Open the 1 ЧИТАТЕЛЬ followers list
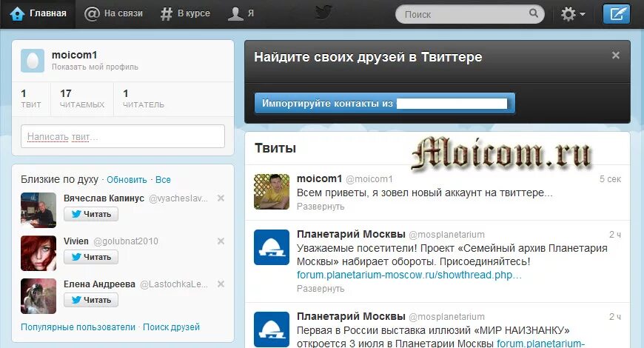Image resolution: width=644 pixels, height=348 pixels. (144, 99)
